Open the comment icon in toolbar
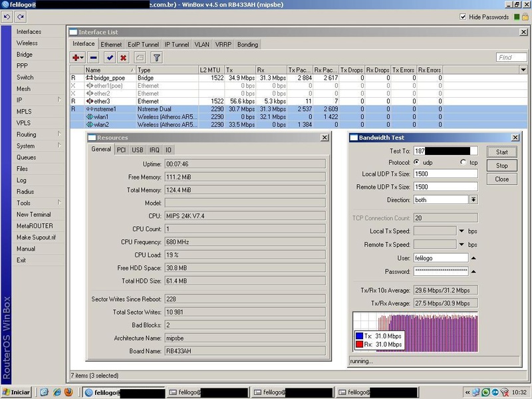The image size is (532, 399). click(140, 58)
